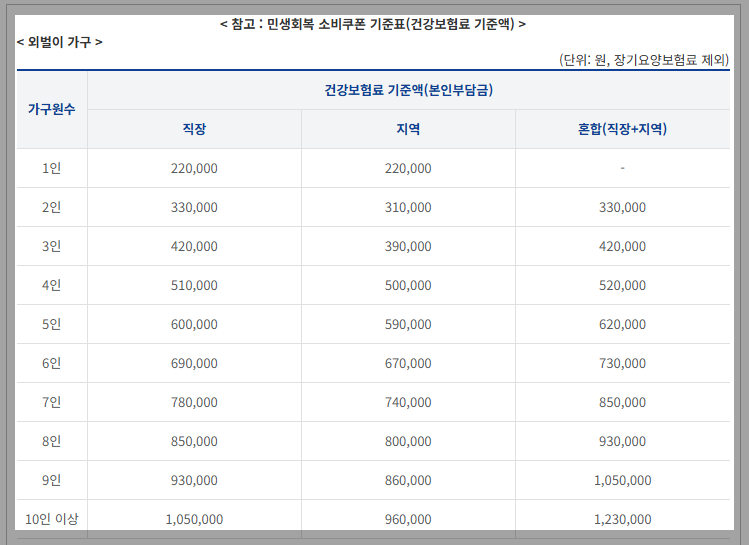749x545 pixels.
Task: Click the 620,000 cell
Action: (x=622, y=324)
